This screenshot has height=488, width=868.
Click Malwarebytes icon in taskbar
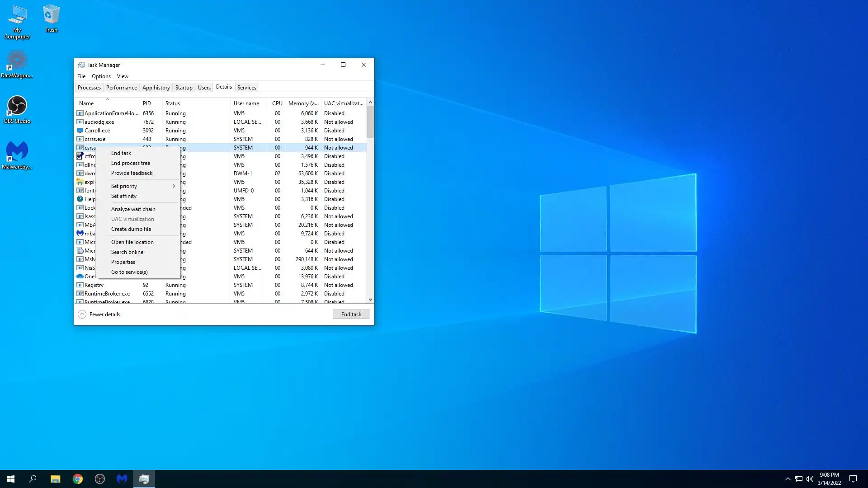coord(122,479)
